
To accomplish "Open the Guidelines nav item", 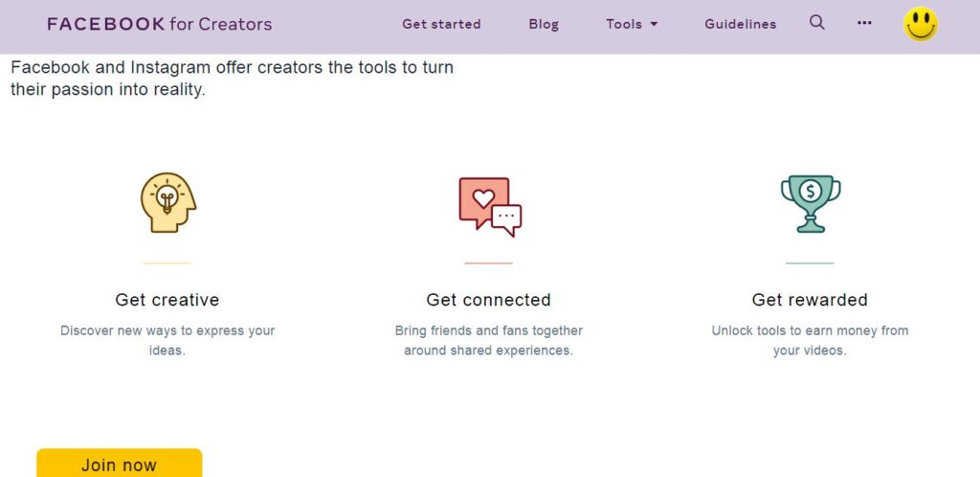I will pos(741,24).
